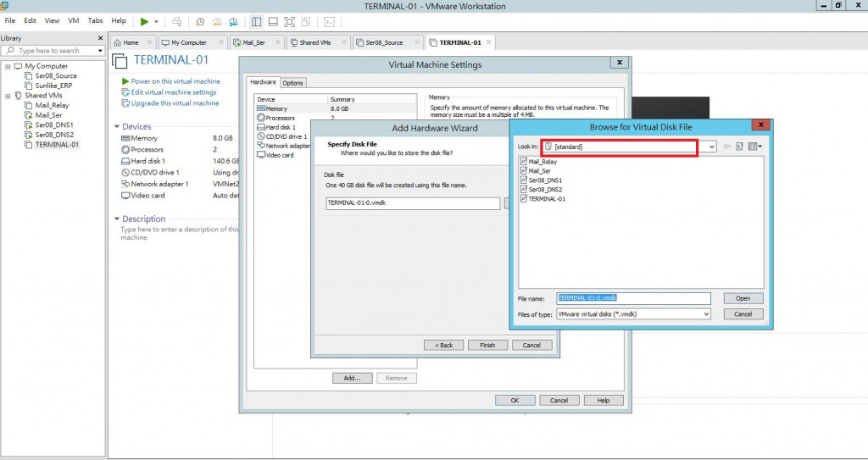Toggle the Show Library panel icon

[x=256, y=21]
